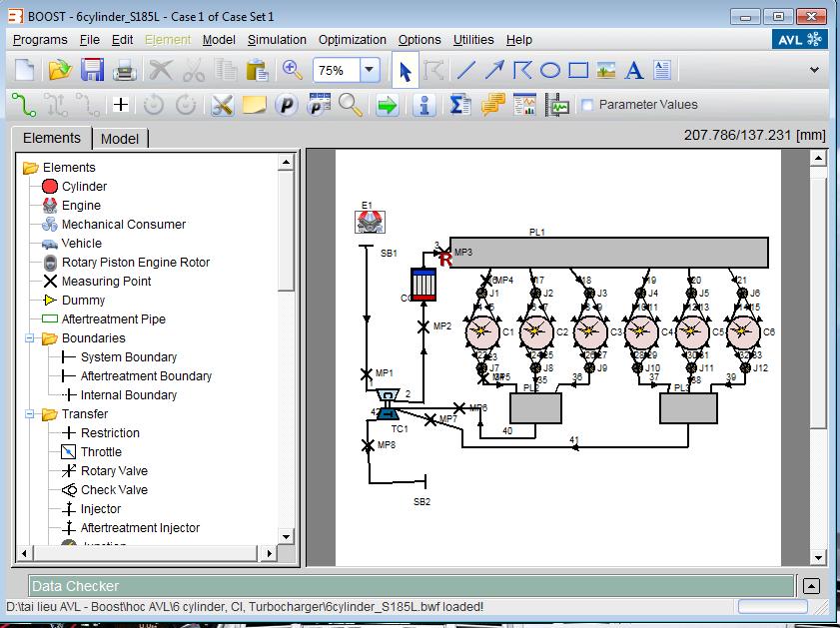Select the ellipse drawing tool
Viewport: 840px width, 628px height.
pos(550,70)
